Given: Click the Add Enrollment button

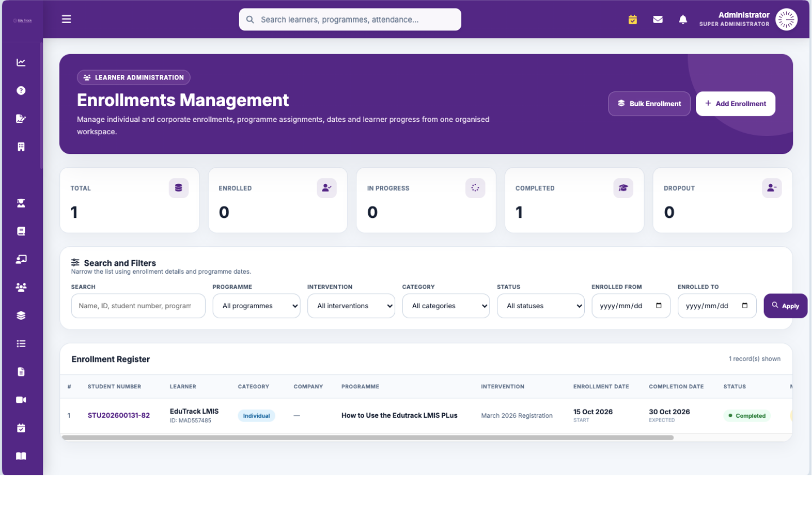Looking at the screenshot, I should click(735, 104).
